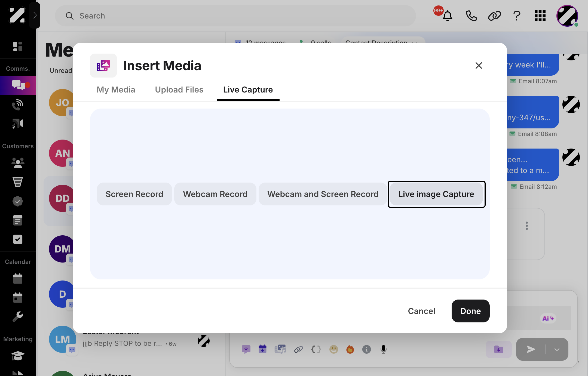Viewport: 588px width, 376px height.
Task: Switch to the Upload Files tab
Action: point(179,90)
